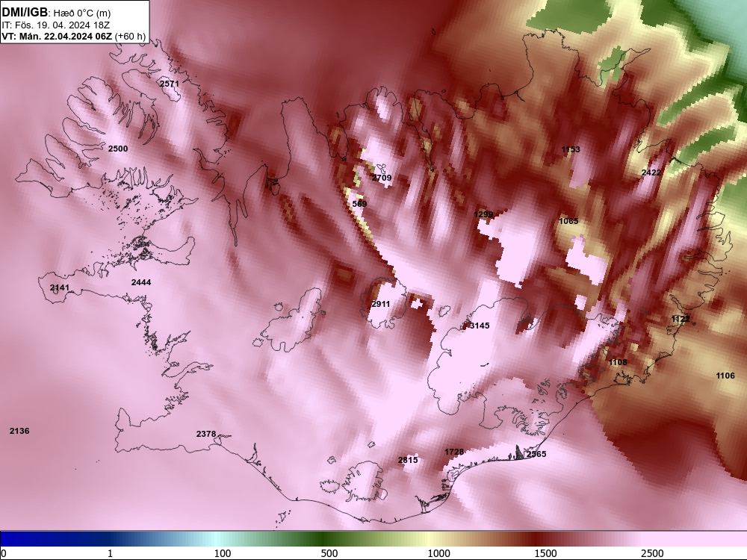Viewport: 747px width, 560px height.
Task: Click the 1065 height value
Action: coord(568,221)
